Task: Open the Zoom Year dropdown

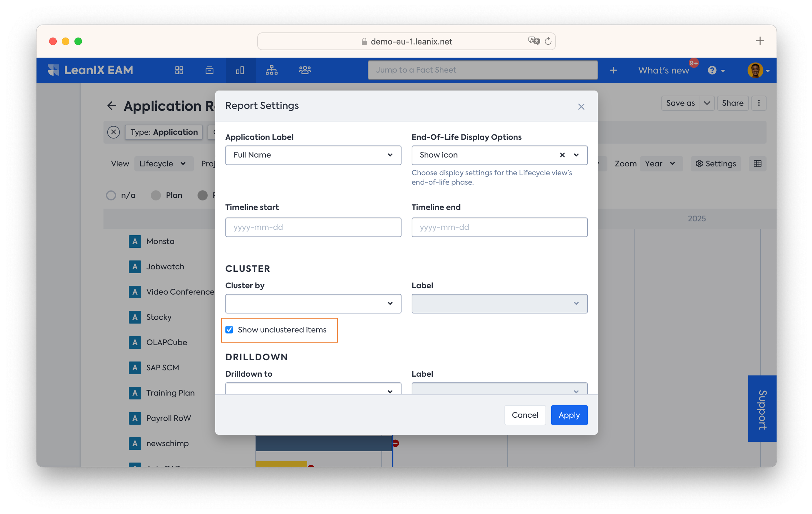Action: (x=661, y=164)
